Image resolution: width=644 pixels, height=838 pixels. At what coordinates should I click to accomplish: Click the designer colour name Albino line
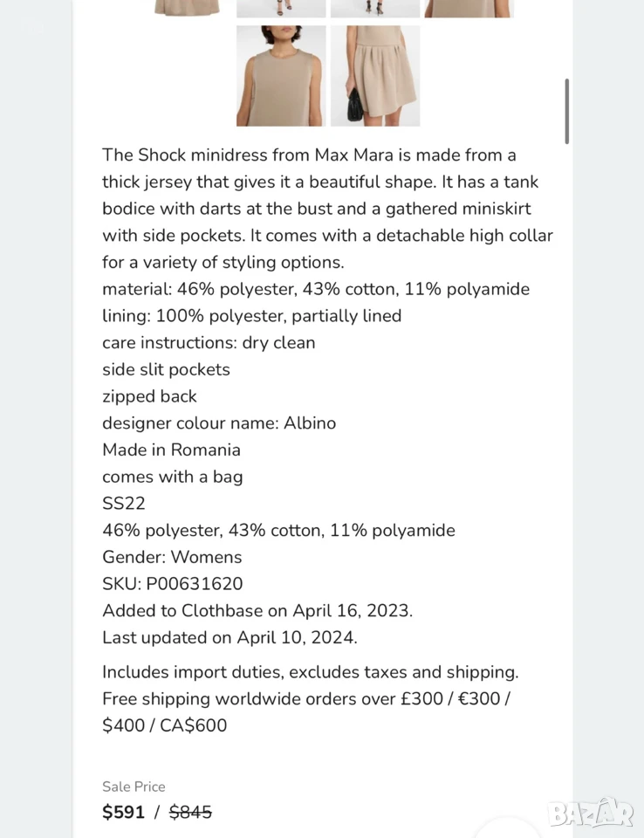pyautogui.click(x=219, y=422)
